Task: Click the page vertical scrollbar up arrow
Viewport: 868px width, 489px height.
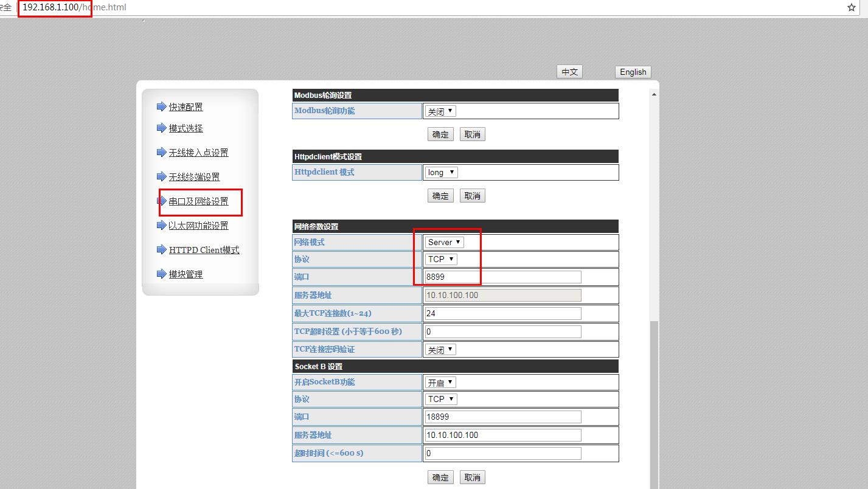Action: coord(654,94)
